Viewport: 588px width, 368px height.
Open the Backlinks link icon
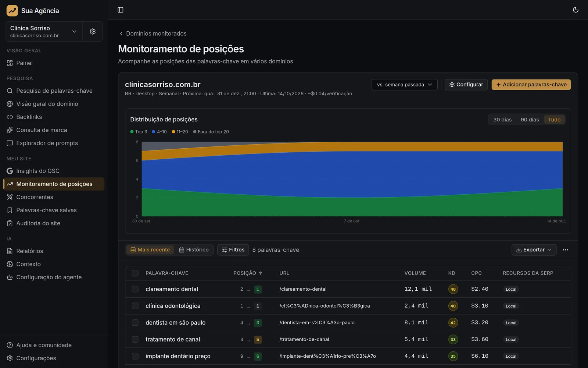click(10, 117)
